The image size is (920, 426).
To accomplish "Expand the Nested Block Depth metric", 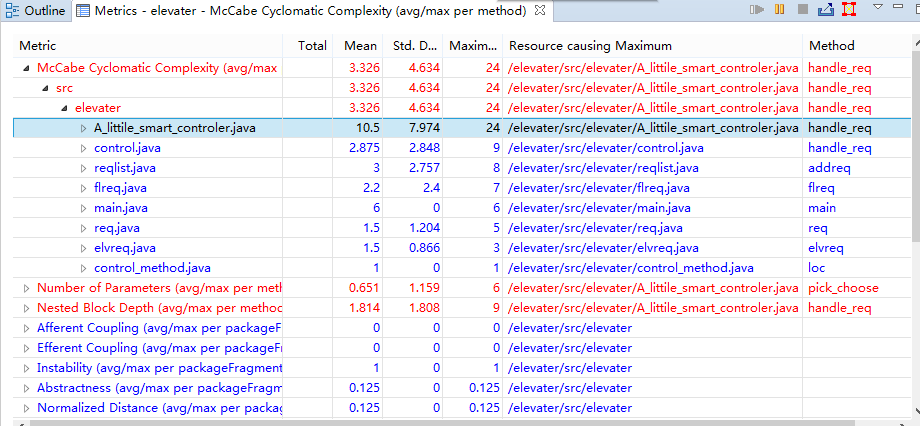I will (x=26, y=308).
